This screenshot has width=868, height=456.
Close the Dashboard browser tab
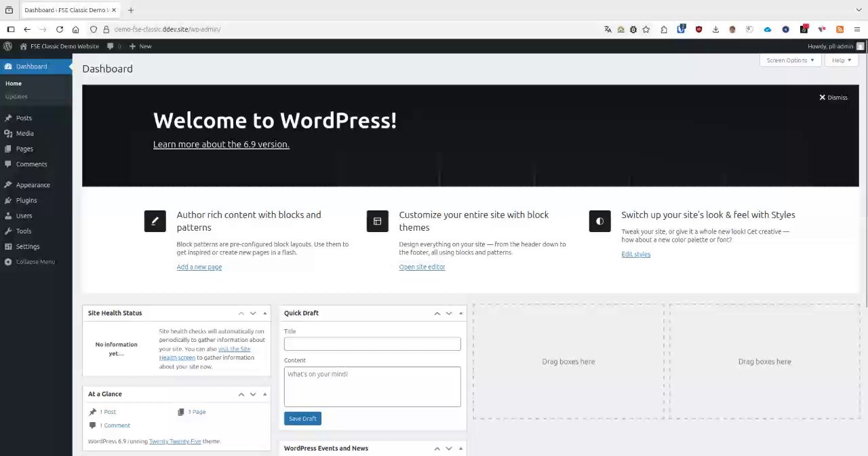tap(115, 10)
